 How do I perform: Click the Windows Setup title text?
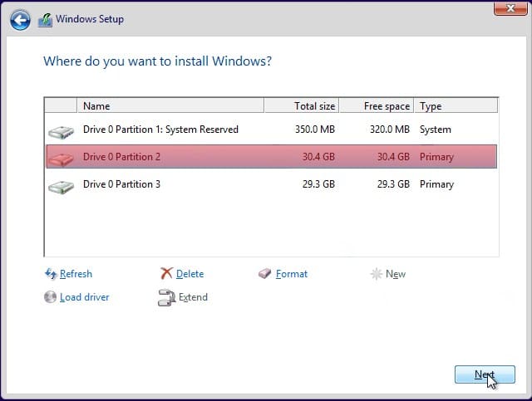pos(90,19)
